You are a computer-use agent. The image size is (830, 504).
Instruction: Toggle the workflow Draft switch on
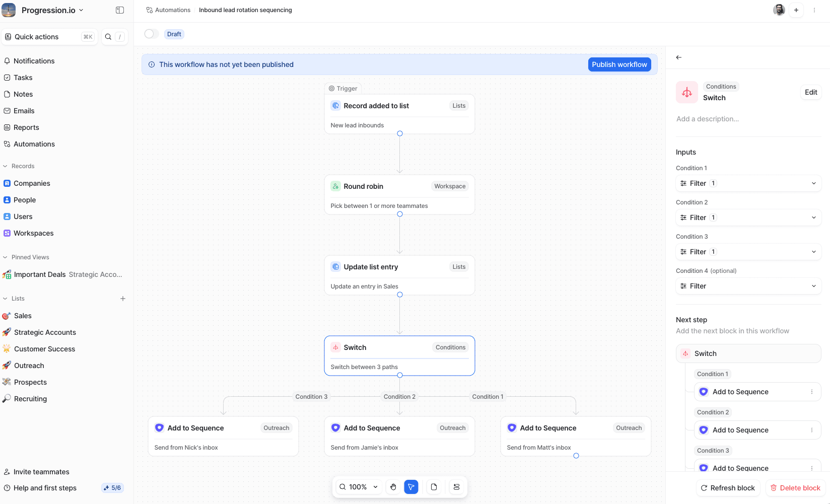[x=151, y=34]
